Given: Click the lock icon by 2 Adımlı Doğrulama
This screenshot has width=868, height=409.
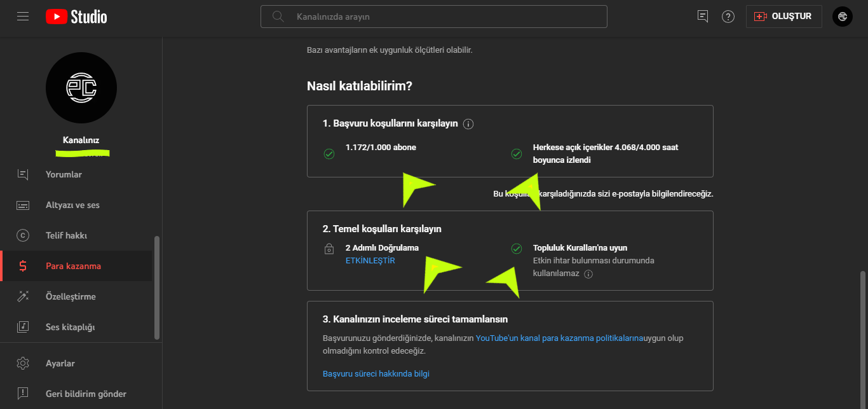Looking at the screenshot, I should pyautogui.click(x=329, y=249).
